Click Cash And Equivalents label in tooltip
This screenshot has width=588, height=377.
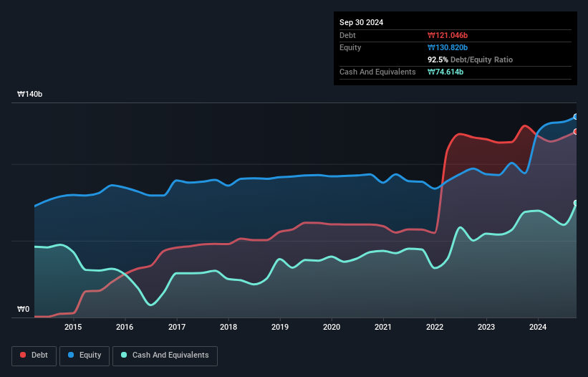coord(377,72)
